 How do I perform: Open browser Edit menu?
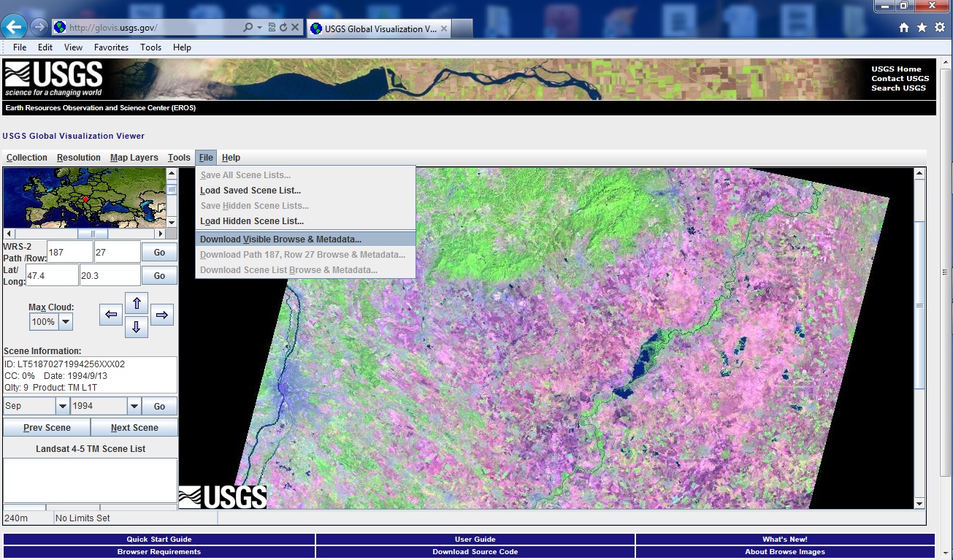[45, 47]
